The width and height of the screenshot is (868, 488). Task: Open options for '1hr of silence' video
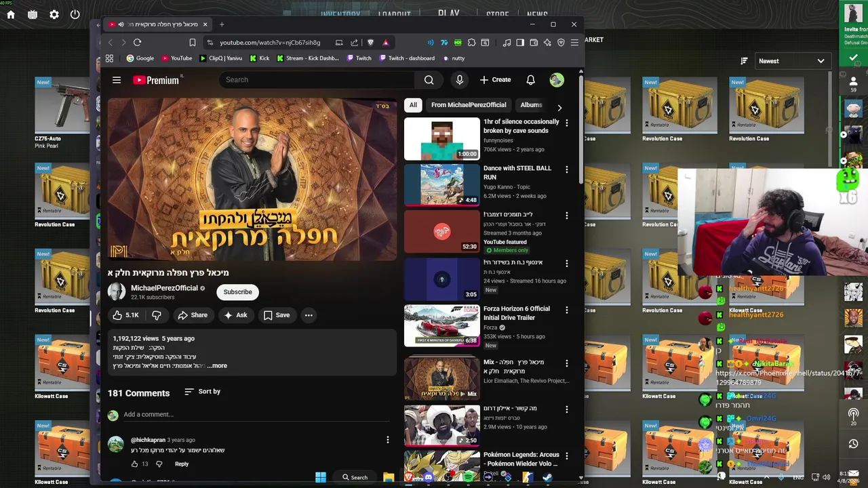(x=567, y=123)
